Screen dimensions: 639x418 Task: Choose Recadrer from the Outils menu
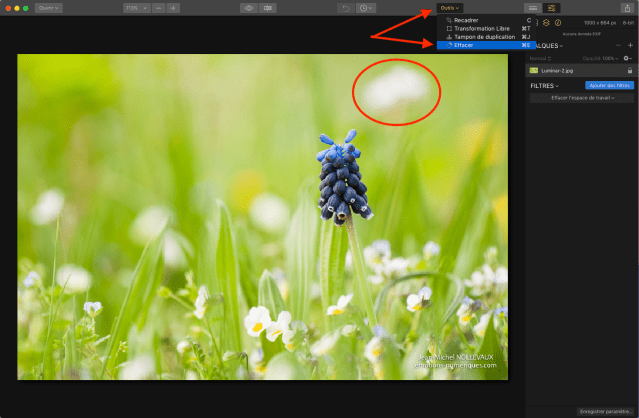pos(487,20)
